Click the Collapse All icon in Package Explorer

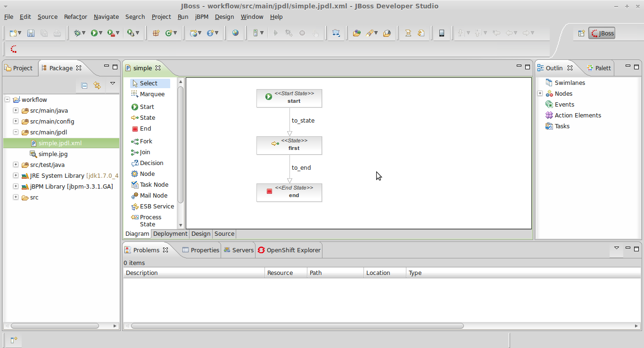click(x=84, y=85)
